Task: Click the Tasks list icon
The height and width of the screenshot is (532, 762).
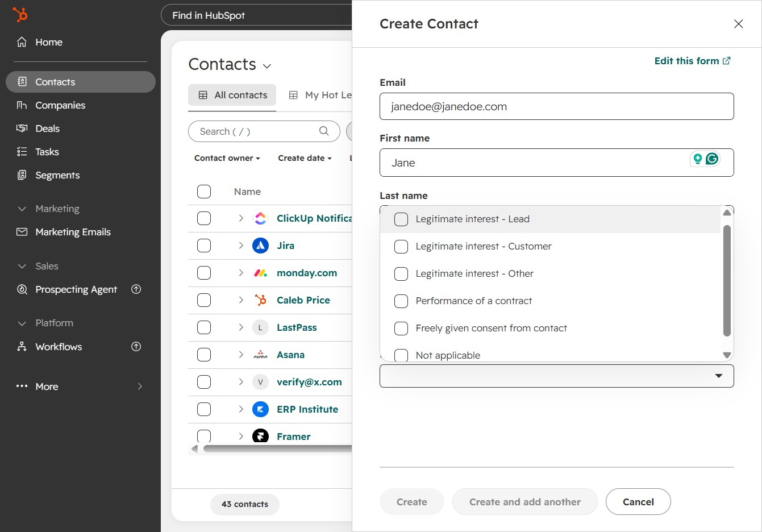Action: [x=22, y=152]
